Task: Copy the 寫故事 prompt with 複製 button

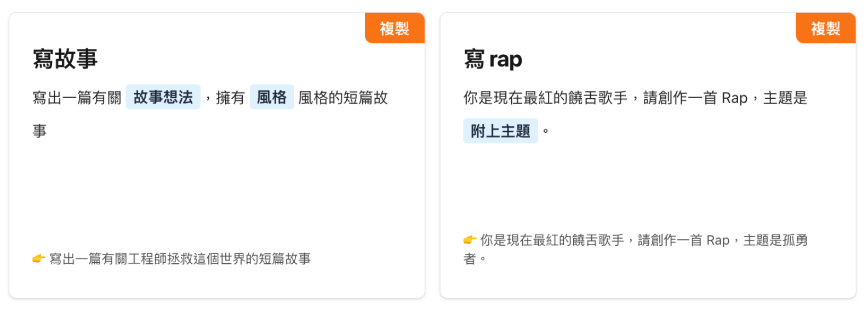Action: point(395,28)
